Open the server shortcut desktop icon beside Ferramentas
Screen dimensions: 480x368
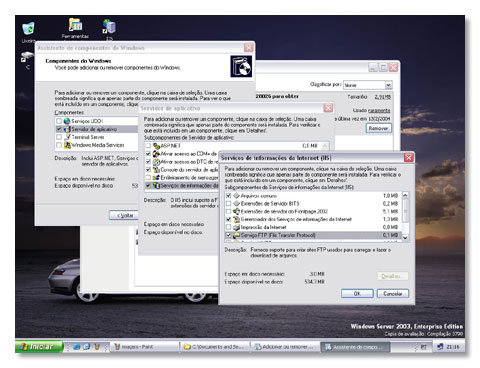pos(109,26)
